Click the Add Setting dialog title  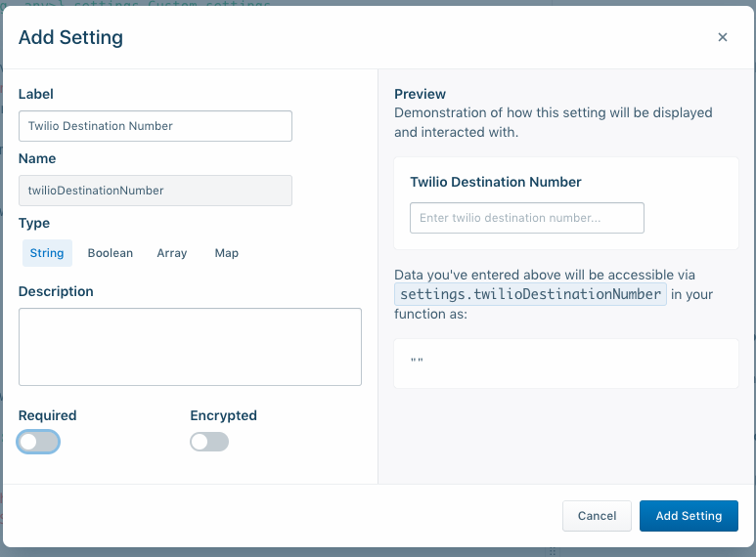(x=70, y=37)
